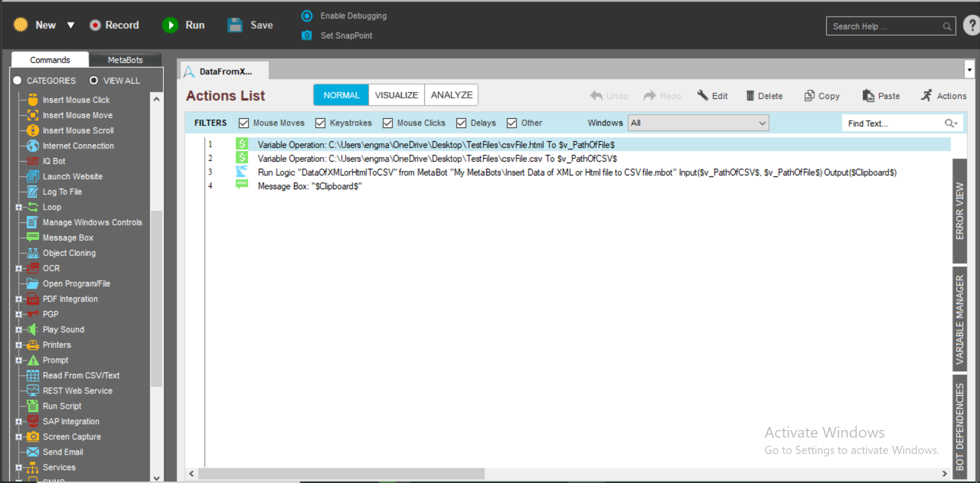
Task: Switch to the ANALYZE view
Action: pyautogui.click(x=452, y=95)
